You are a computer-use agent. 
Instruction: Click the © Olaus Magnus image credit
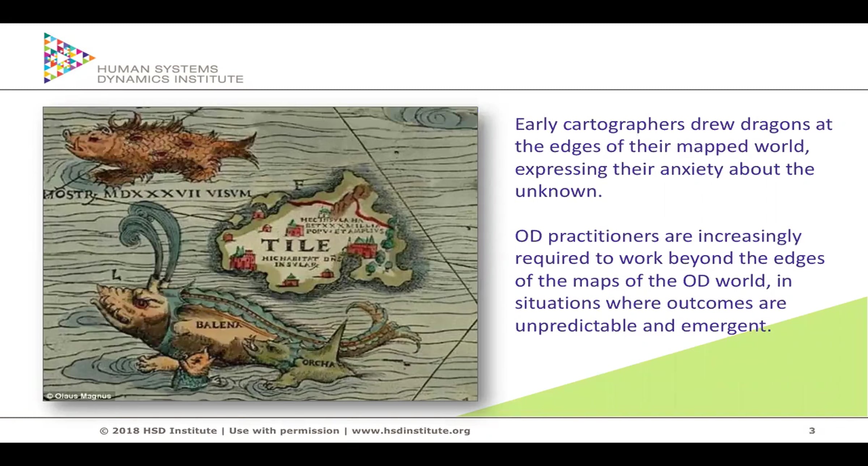(79, 396)
